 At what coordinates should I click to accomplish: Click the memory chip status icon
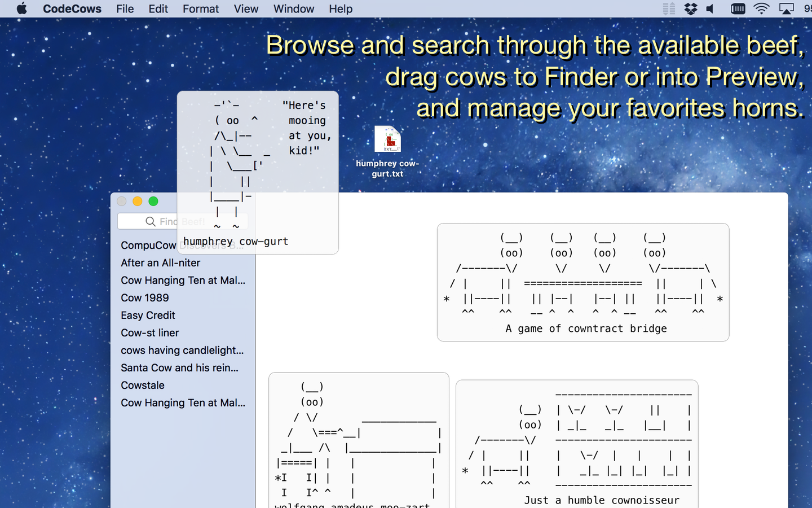(738, 8)
